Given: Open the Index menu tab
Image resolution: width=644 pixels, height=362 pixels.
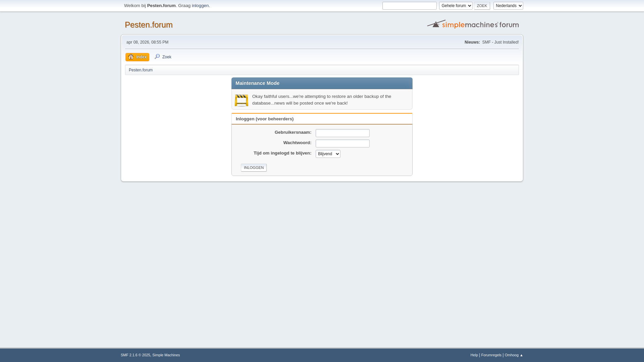Looking at the screenshot, I should click(137, 57).
